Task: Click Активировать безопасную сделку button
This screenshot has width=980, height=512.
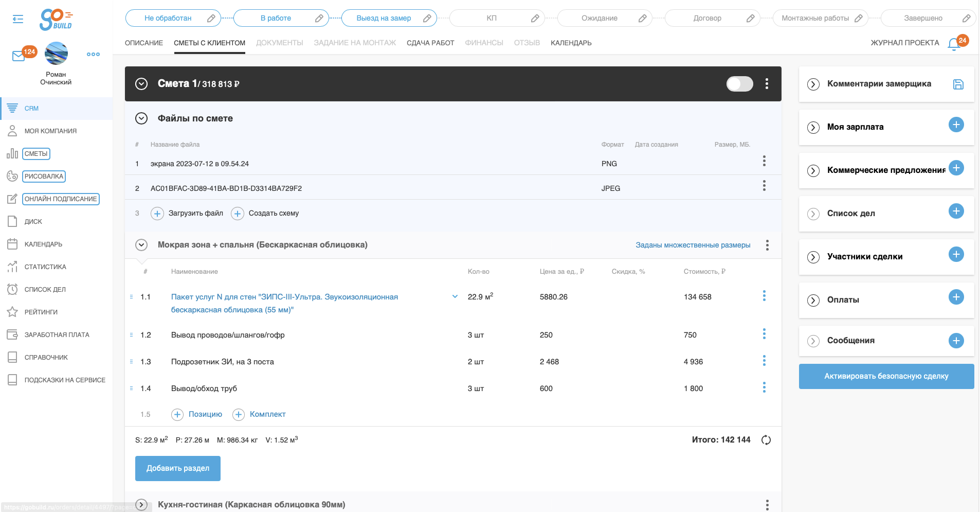Action: 886,376
